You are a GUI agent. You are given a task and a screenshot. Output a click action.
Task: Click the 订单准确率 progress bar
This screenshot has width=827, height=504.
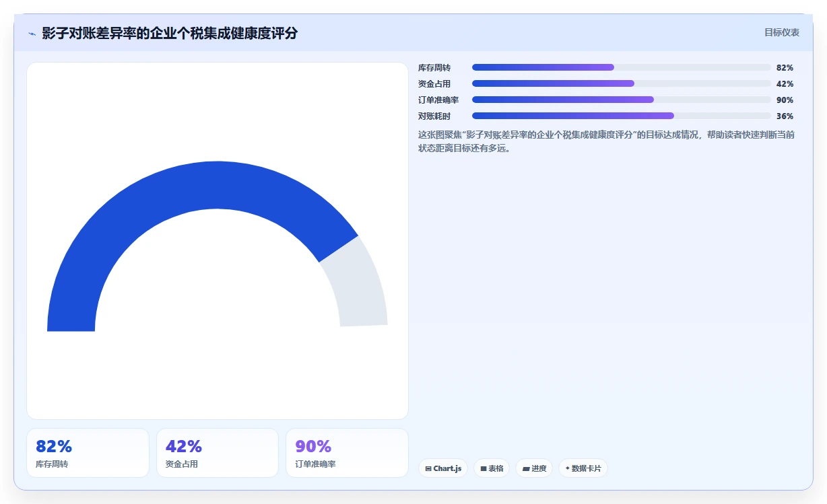click(x=621, y=100)
